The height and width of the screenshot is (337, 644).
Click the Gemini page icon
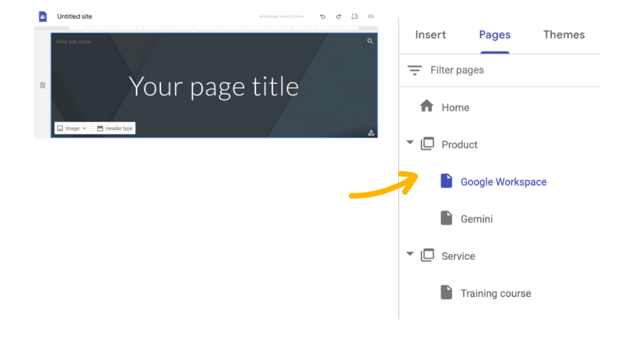click(447, 218)
